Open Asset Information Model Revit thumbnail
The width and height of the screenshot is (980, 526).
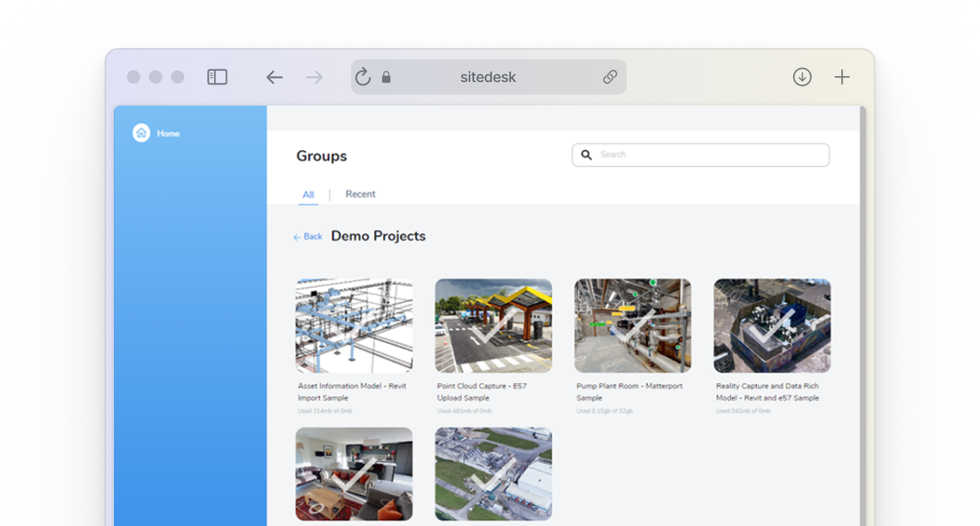point(354,326)
